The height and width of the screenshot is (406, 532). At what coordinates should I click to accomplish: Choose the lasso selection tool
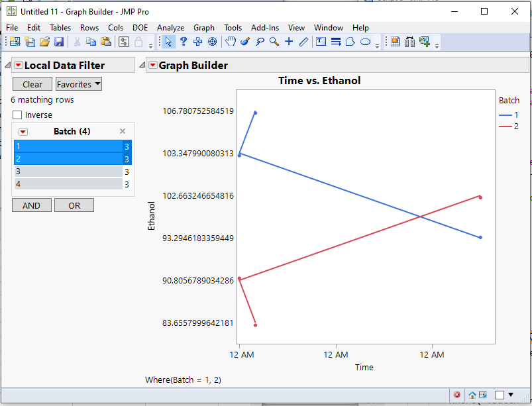click(260, 41)
